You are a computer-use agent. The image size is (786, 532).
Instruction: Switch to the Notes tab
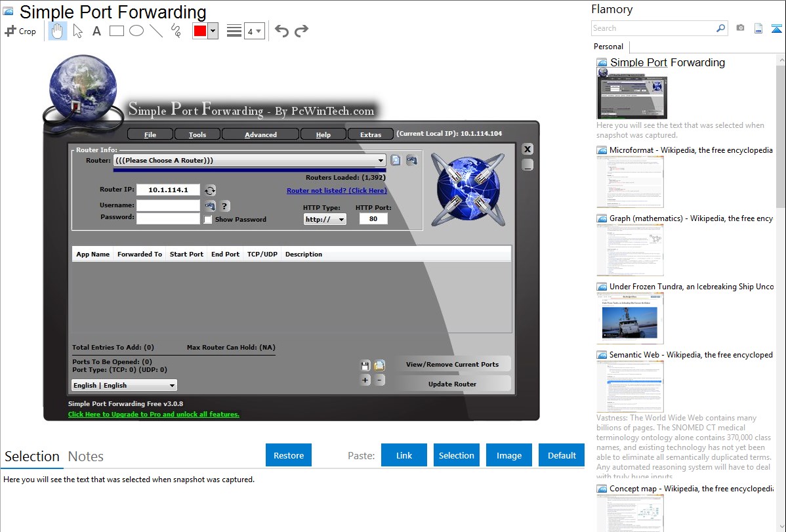coord(86,457)
